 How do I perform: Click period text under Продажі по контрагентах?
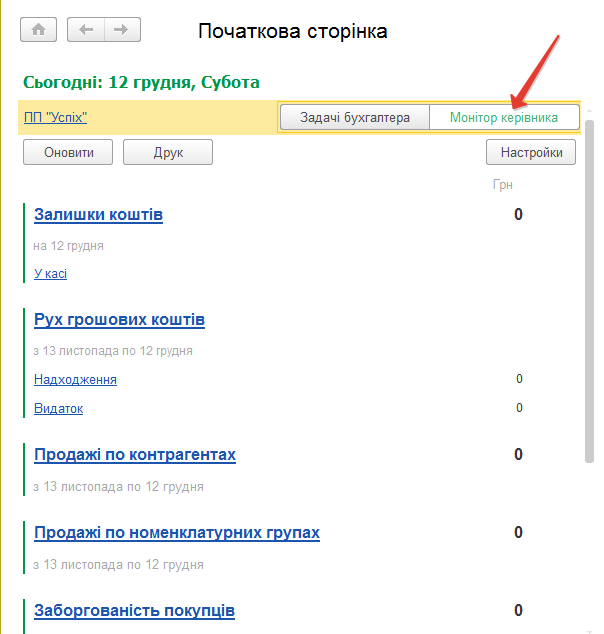click(118, 486)
